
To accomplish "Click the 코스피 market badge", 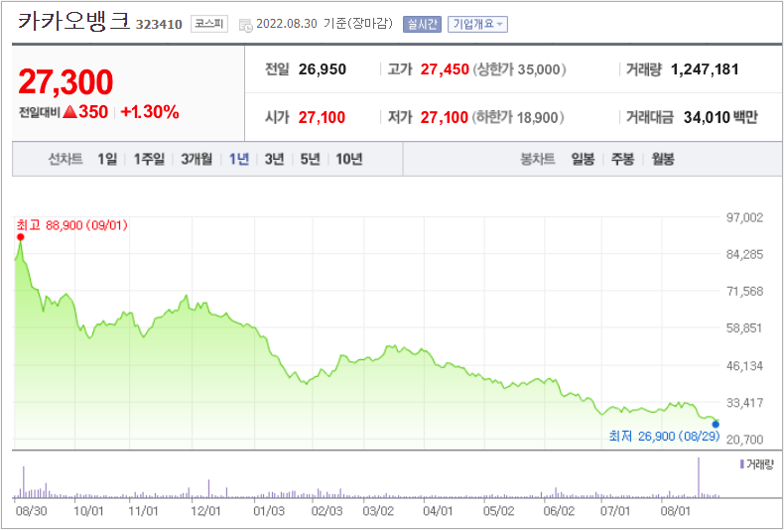I will point(209,24).
